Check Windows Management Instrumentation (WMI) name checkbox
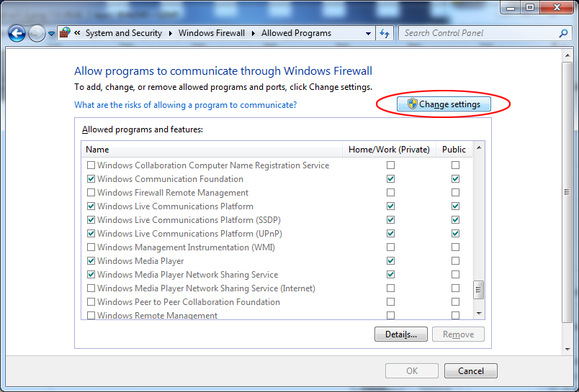Image resolution: width=579 pixels, height=392 pixels. tap(91, 247)
